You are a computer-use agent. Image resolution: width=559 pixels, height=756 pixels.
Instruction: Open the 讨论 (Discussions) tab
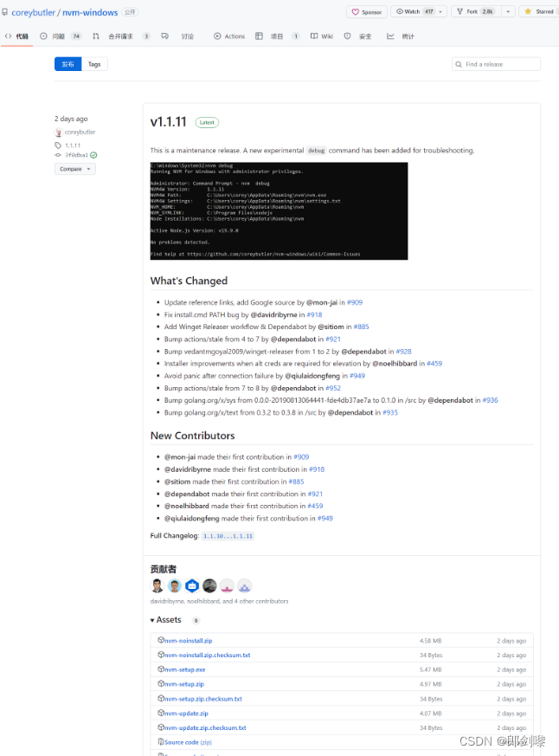click(x=177, y=36)
